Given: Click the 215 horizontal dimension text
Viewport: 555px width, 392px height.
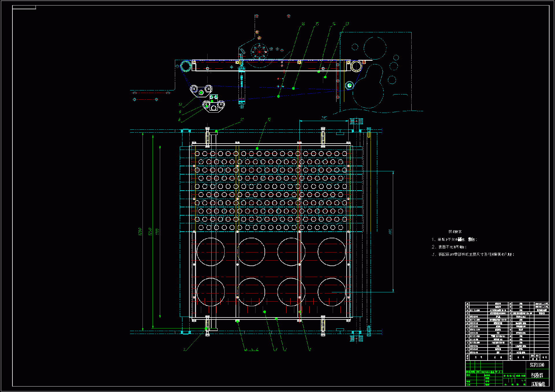Looking at the screenshot, I should point(324,118).
